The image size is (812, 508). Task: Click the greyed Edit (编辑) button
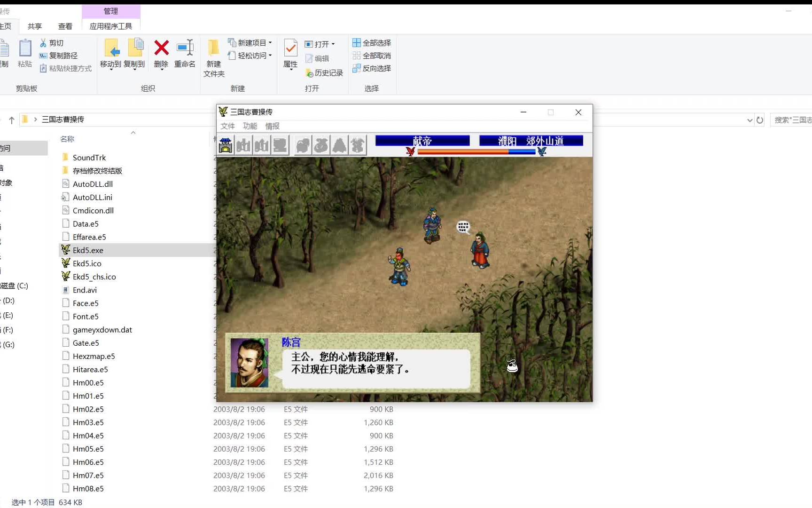[317, 58]
